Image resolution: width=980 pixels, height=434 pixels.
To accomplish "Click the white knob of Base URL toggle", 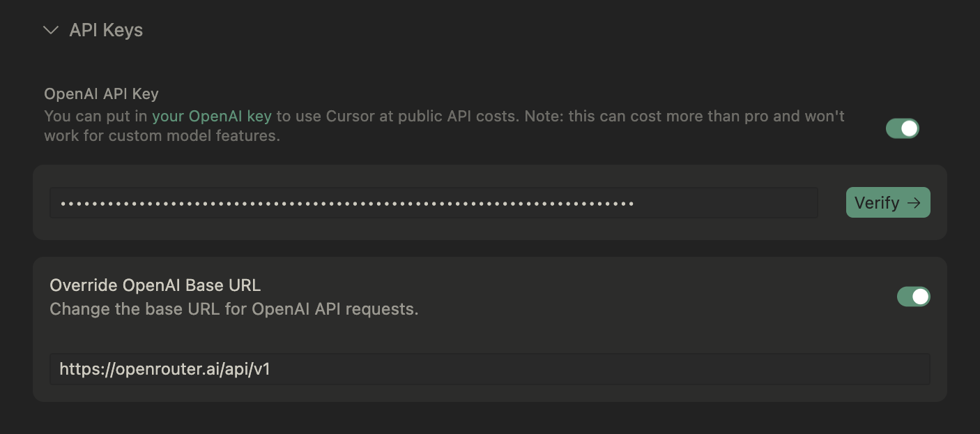I will click(920, 297).
